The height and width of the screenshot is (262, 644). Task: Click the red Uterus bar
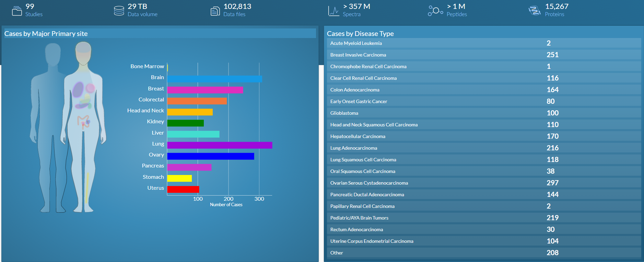pos(183,189)
